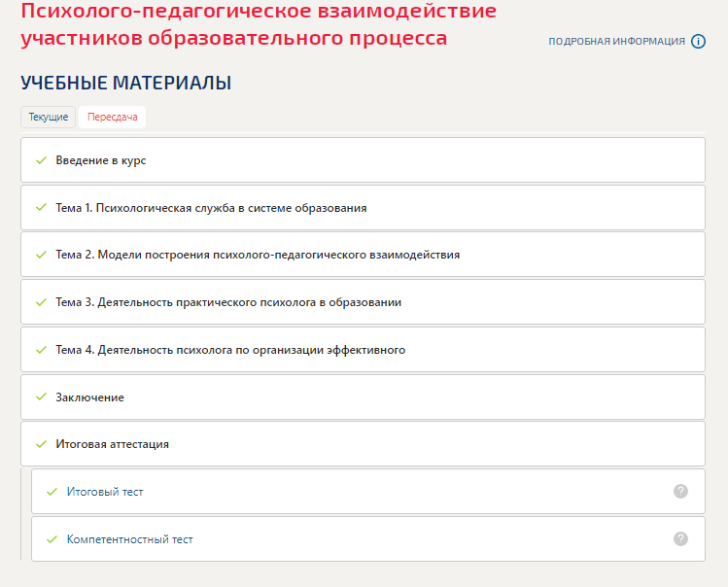Click the checkmark icon beside Итоговый тест
728x587 pixels.
[x=52, y=492]
